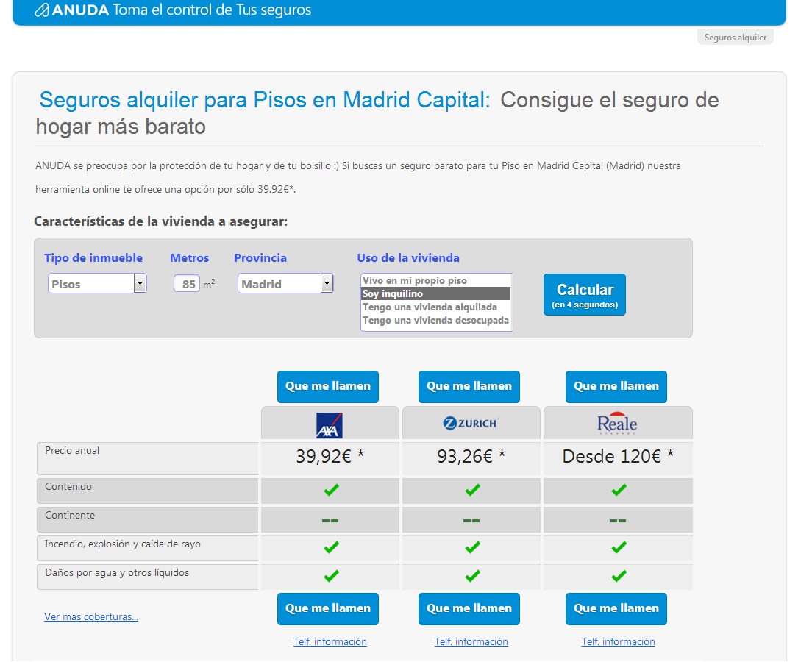
Task: Click Reale Contenido green checkmark
Action: click(x=619, y=489)
